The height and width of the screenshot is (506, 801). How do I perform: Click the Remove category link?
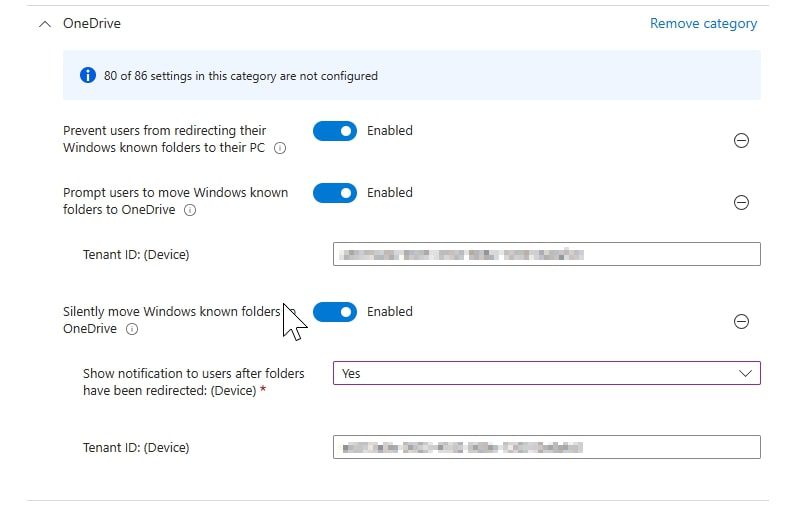pos(703,23)
